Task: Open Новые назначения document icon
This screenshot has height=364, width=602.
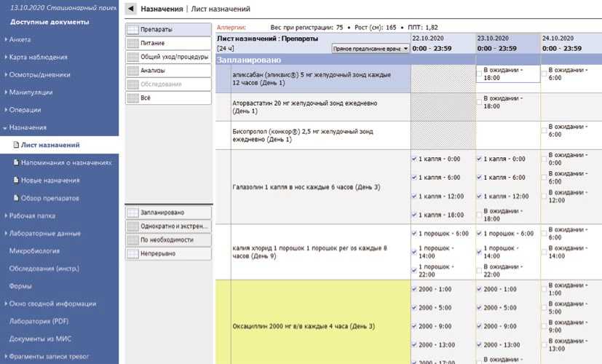Action: pos(16,181)
